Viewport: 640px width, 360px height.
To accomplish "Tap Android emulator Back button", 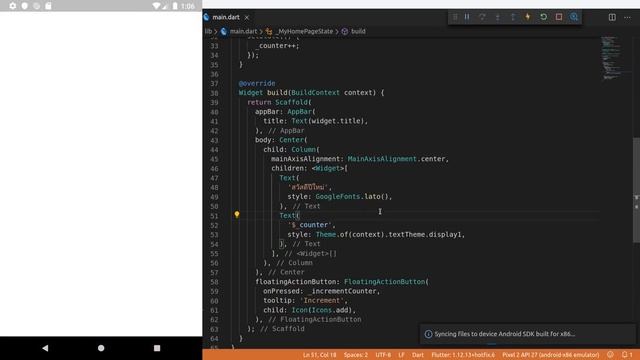I will (45, 348).
